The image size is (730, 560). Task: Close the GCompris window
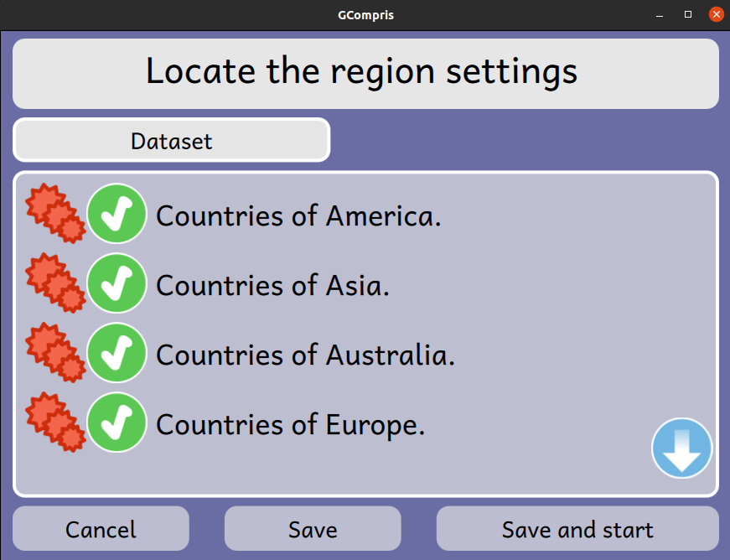(716, 14)
